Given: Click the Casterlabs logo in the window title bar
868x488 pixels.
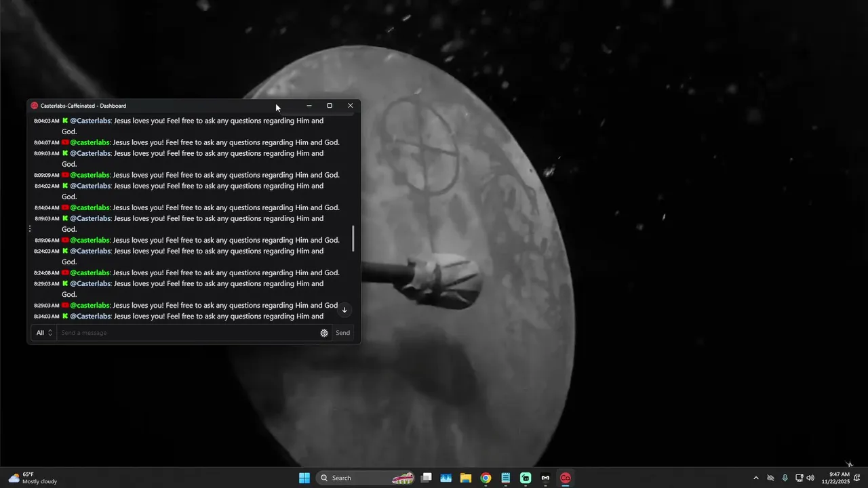Looking at the screenshot, I should click(35, 106).
